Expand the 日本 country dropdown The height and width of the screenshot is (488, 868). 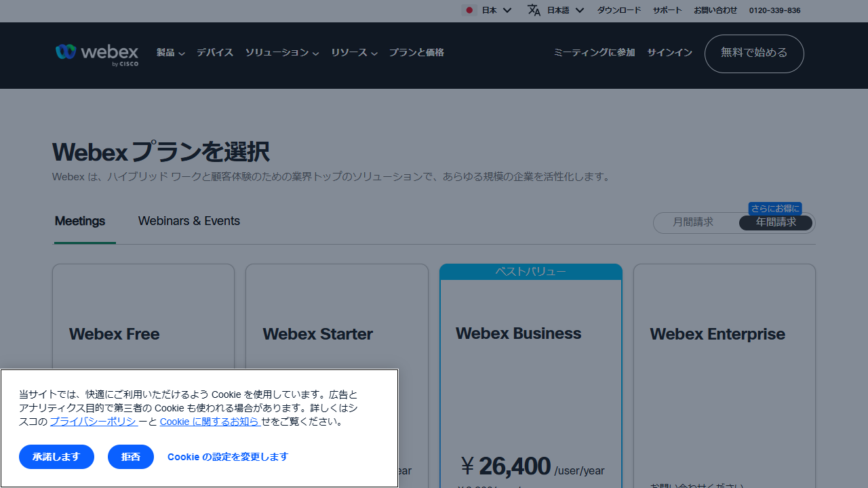click(496, 10)
